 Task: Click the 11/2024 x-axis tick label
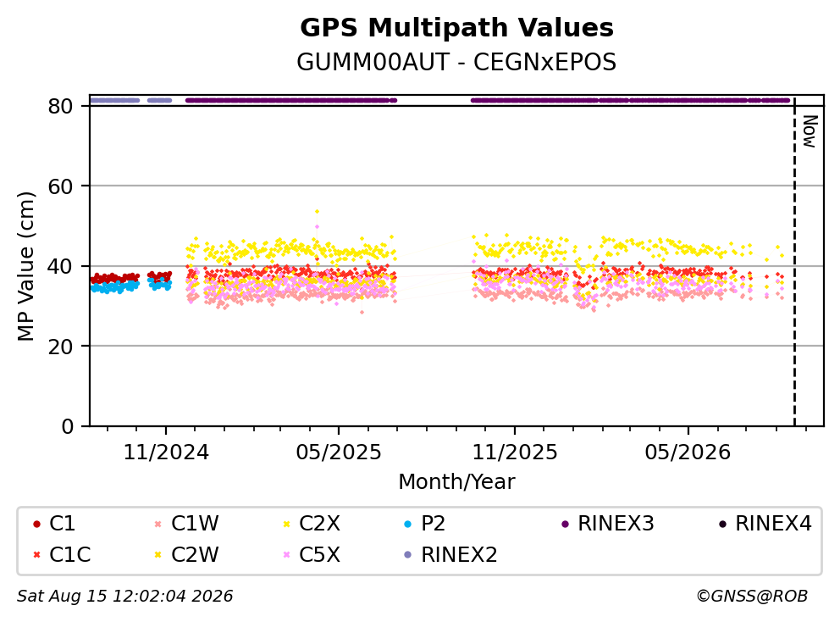166,453
